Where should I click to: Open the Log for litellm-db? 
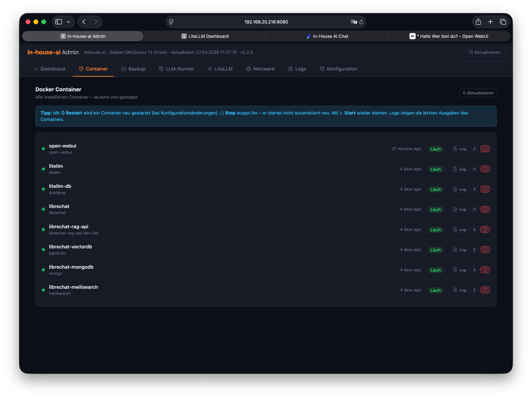click(x=460, y=189)
